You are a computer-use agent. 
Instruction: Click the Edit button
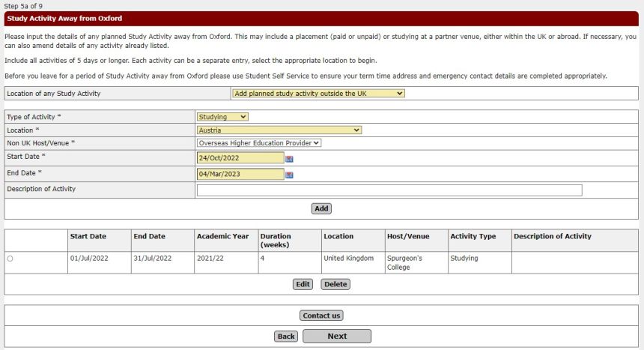303,285
